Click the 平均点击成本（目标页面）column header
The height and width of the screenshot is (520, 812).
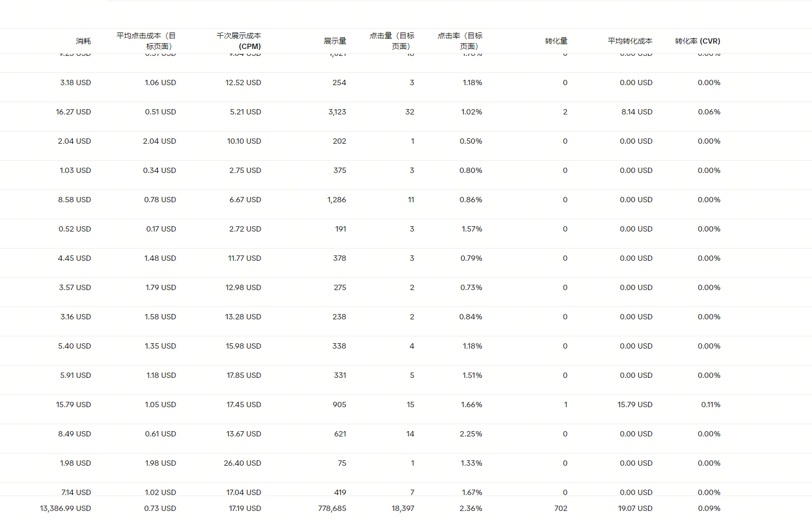coord(146,41)
